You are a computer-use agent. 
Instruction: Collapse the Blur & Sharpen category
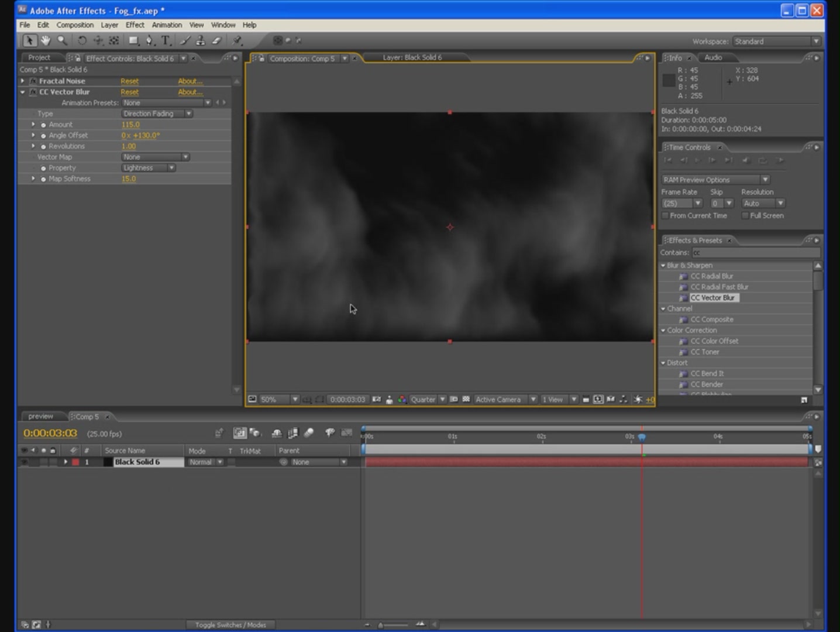pos(663,266)
